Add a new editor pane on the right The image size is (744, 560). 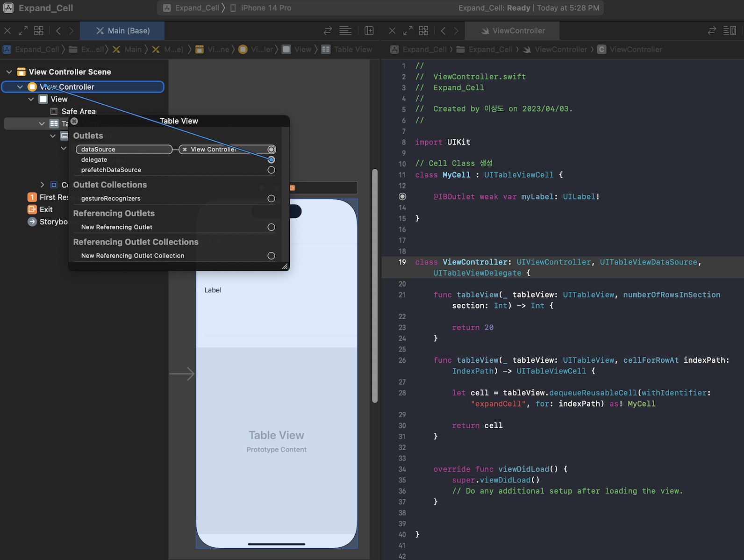pyautogui.click(x=369, y=31)
